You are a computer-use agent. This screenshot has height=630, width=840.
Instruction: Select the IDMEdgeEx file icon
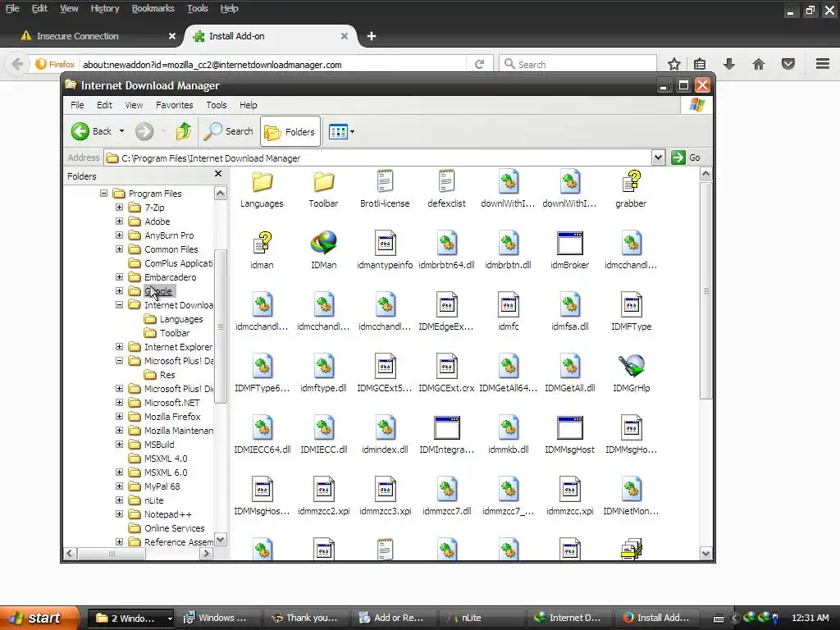(446, 304)
